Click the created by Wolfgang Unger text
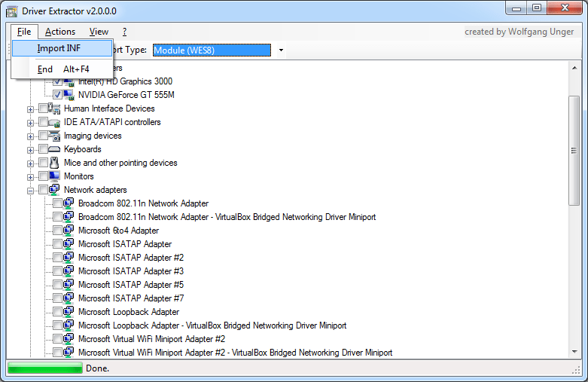 coord(519,32)
